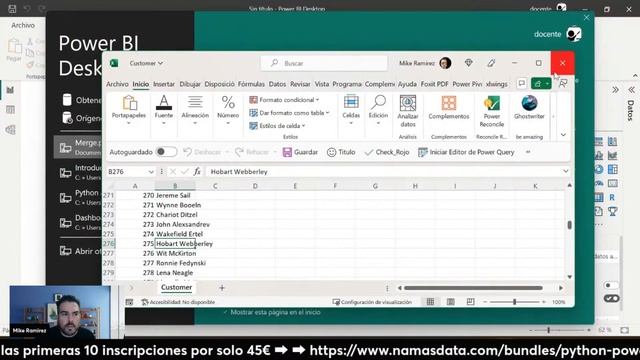Click Accesibilidad: No disponible status
The width and height of the screenshot is (640, 360).
click(178, 302)
